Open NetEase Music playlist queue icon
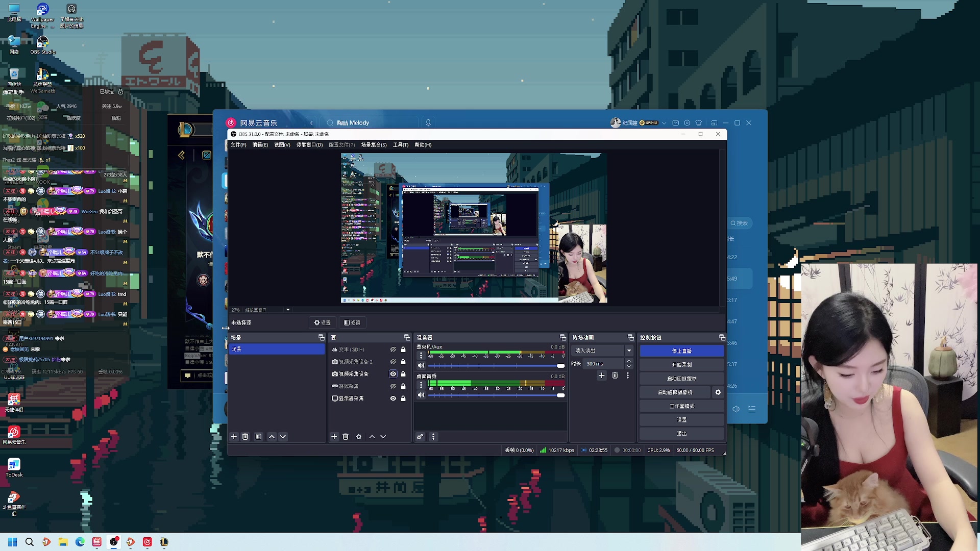Viewport: 980px width, 551px height. [751, 409]
